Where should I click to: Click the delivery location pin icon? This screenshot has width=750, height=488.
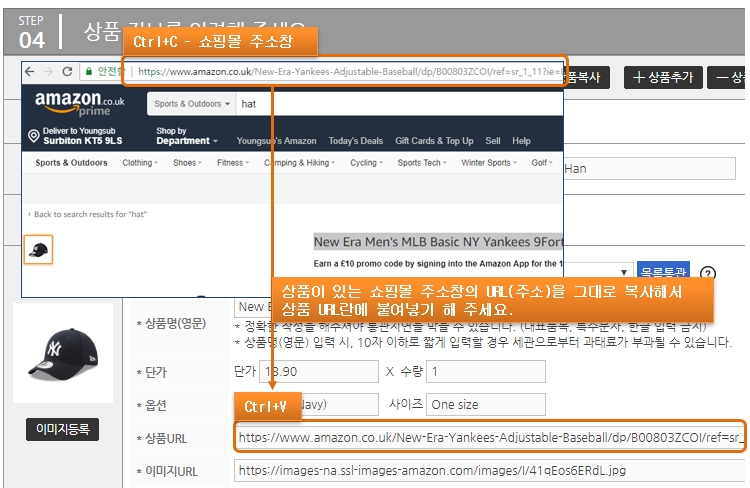[33, 136]
